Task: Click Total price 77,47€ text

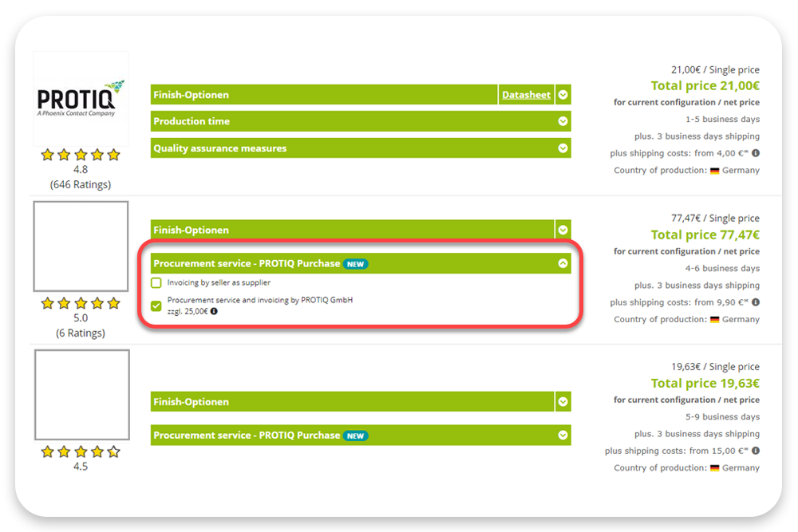Action: tap(705, 234)
